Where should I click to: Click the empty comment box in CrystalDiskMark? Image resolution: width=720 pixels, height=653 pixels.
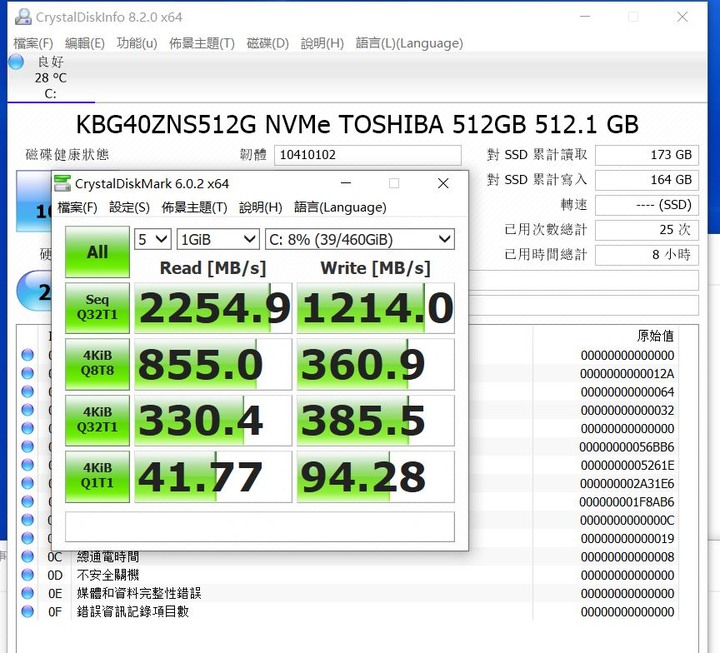(260, 527)
